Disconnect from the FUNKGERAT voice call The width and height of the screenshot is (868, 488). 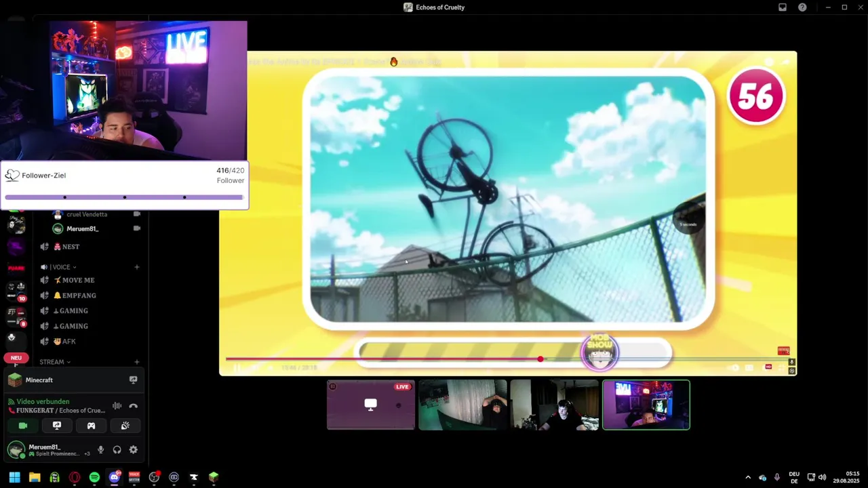(x=133, y=406)
